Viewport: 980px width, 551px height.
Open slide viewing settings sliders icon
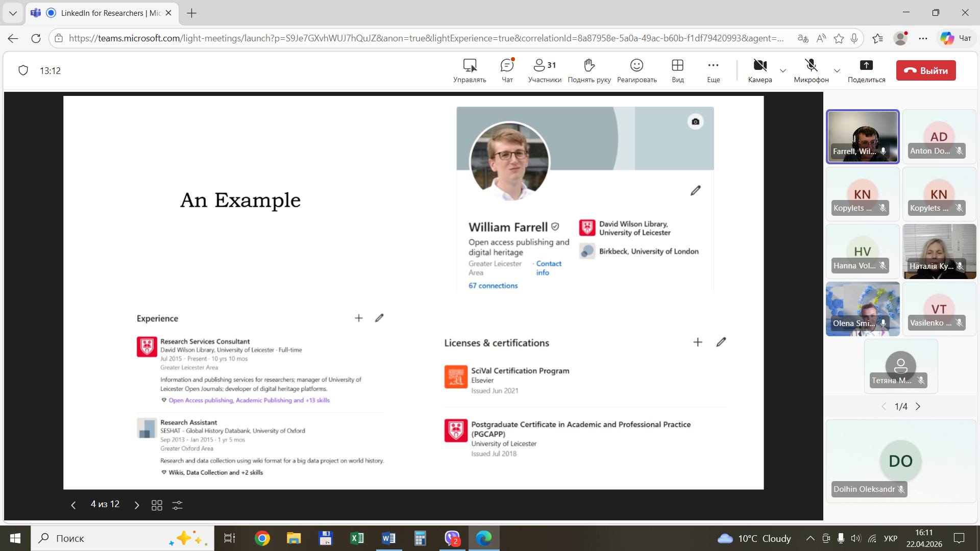pos(177,505)
